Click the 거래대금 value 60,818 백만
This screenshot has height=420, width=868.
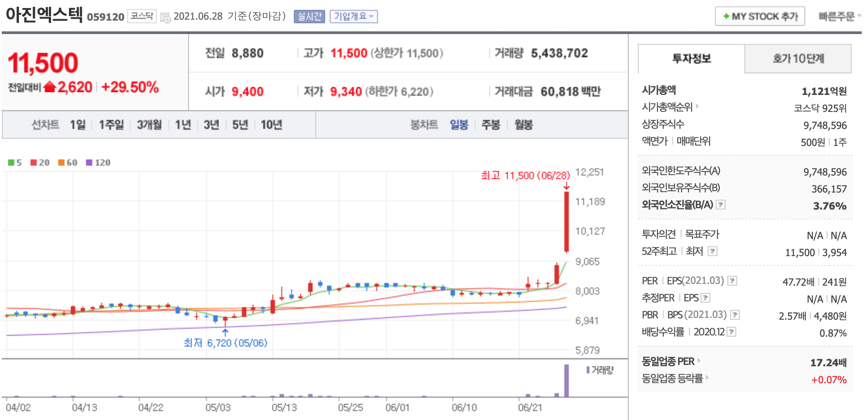pos(571,92)
